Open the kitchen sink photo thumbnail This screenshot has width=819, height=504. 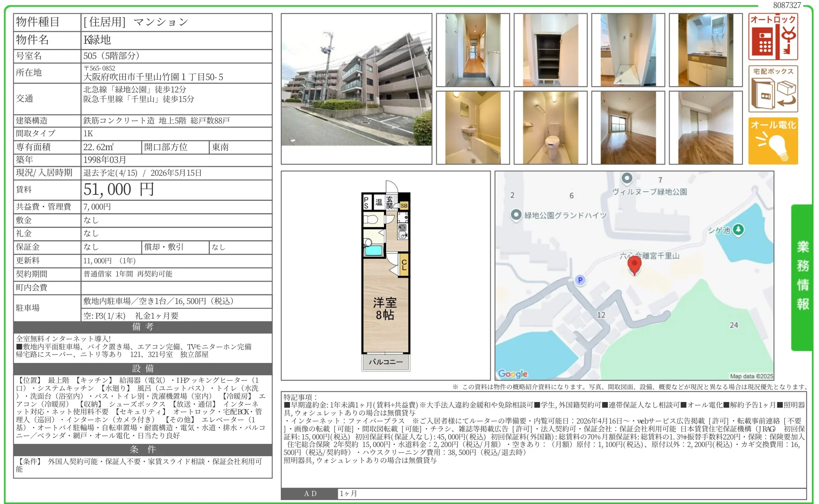(x=706, y=50)
